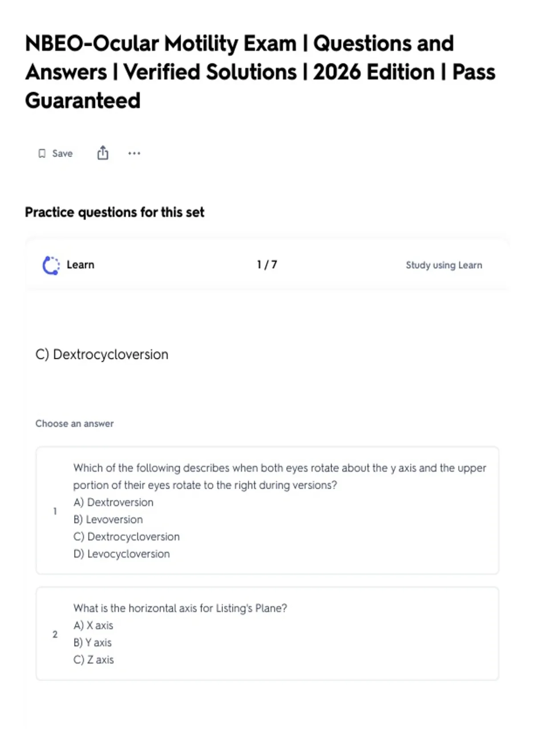The image size is (534, 756).
Task: Open the three-dots more options menu
Action: tap(134, 153)
